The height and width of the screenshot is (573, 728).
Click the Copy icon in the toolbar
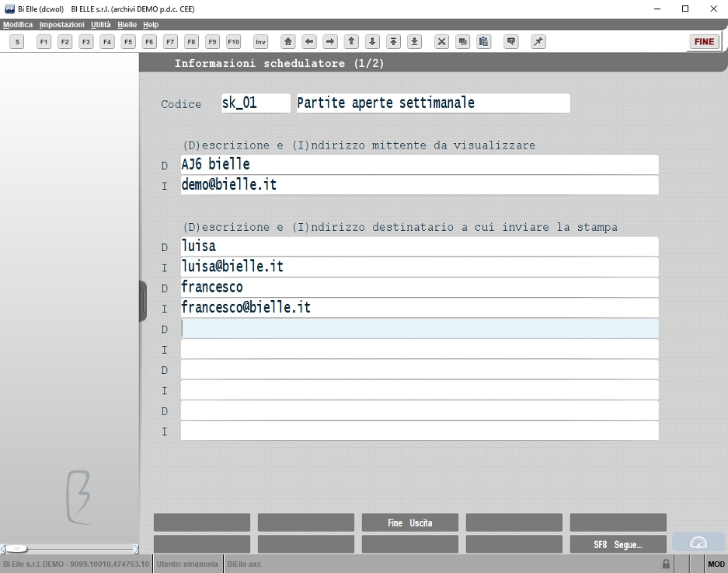click(462, 42)
